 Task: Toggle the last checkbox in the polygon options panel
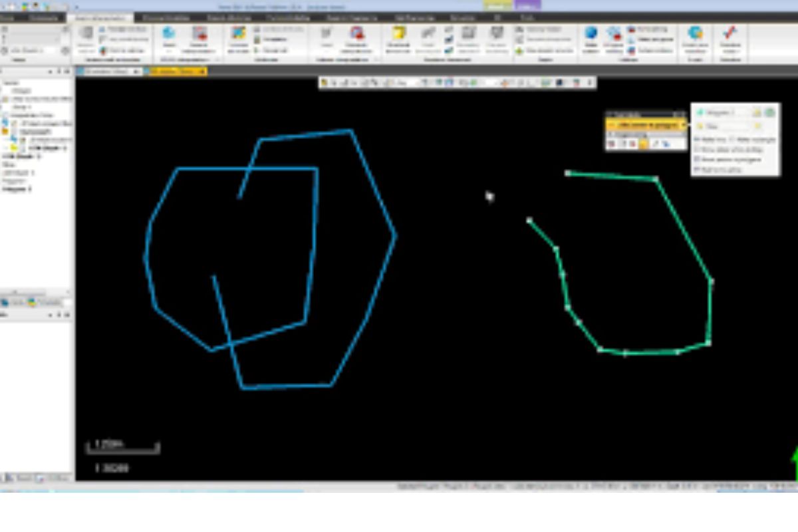coord(696,170)
